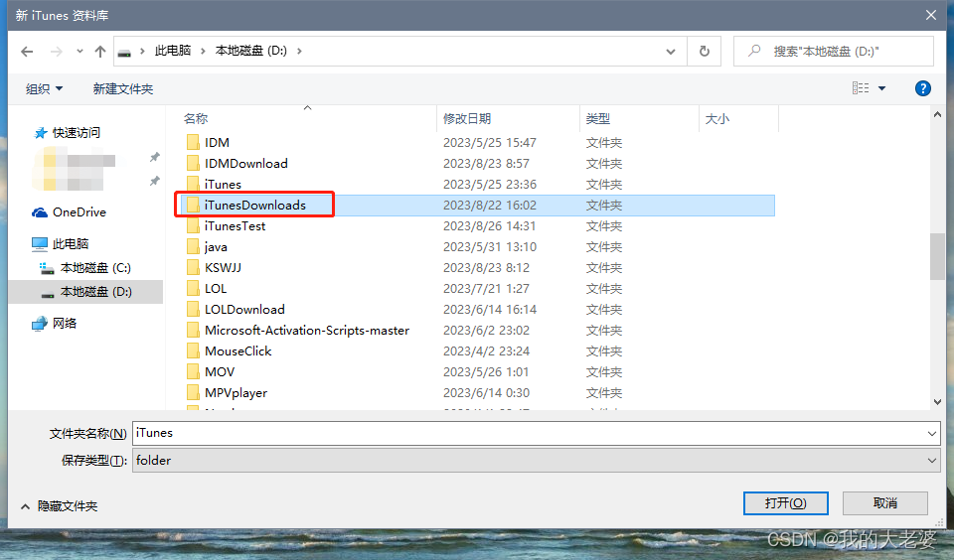Screen dimensions: 954x560
Task: Open the 组织 menu
Action: click(x=45, y=88)
